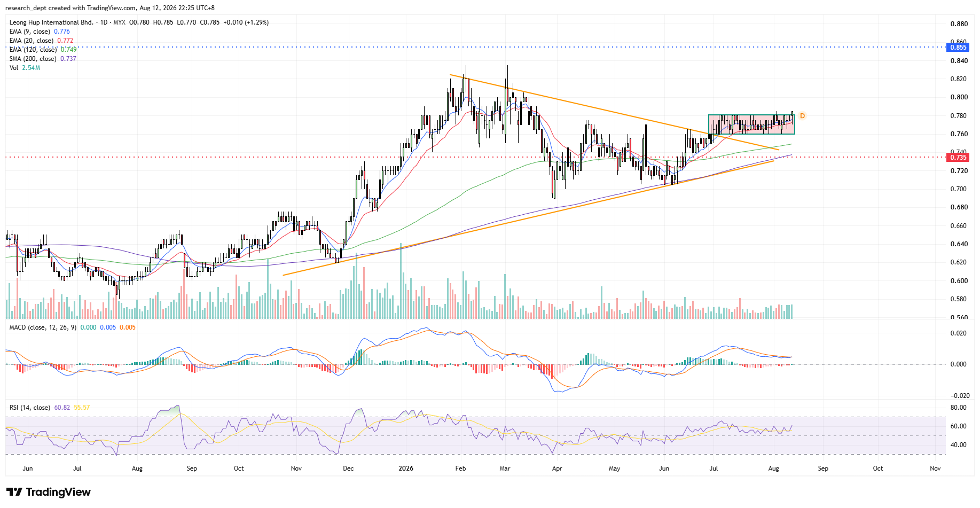Viewport: 980px width, 508px height.
Task: Select the pink consolidation rectangle drawing
Action: [751, 124]
